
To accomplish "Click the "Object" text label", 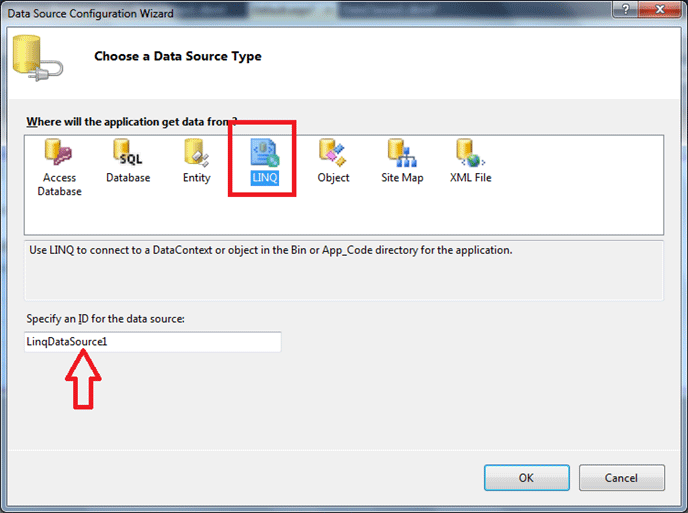I will (x=333, y=178).
